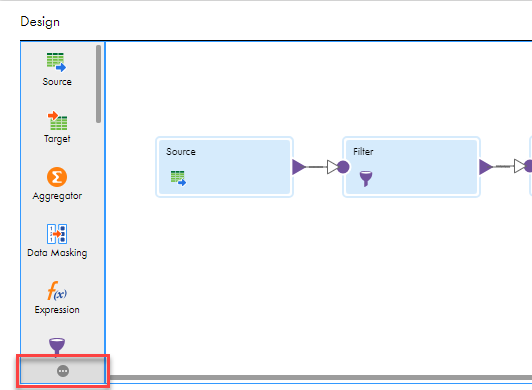Select the Source node on canvas
Viewport: 532px width, 390px height.
click(224, 167)
